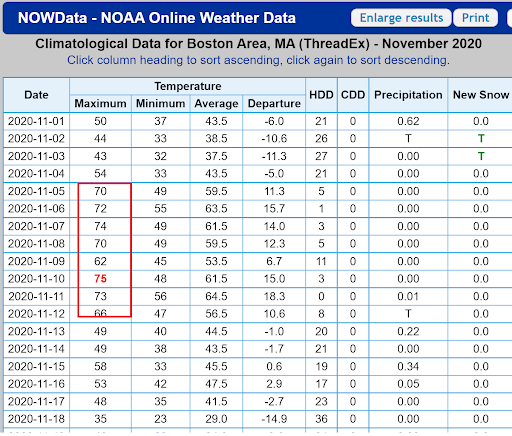Screen dimensions: 512x436
Task: Select the date cell 2020-11-14
Action: pyautogui.click(x=36, y=349)
